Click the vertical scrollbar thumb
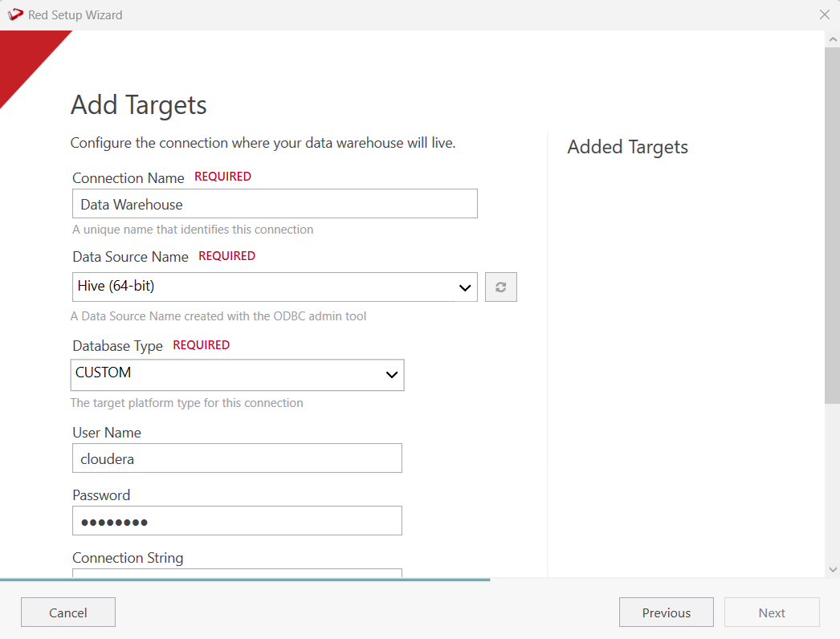The image size is (840, 639). pos(832,225)
